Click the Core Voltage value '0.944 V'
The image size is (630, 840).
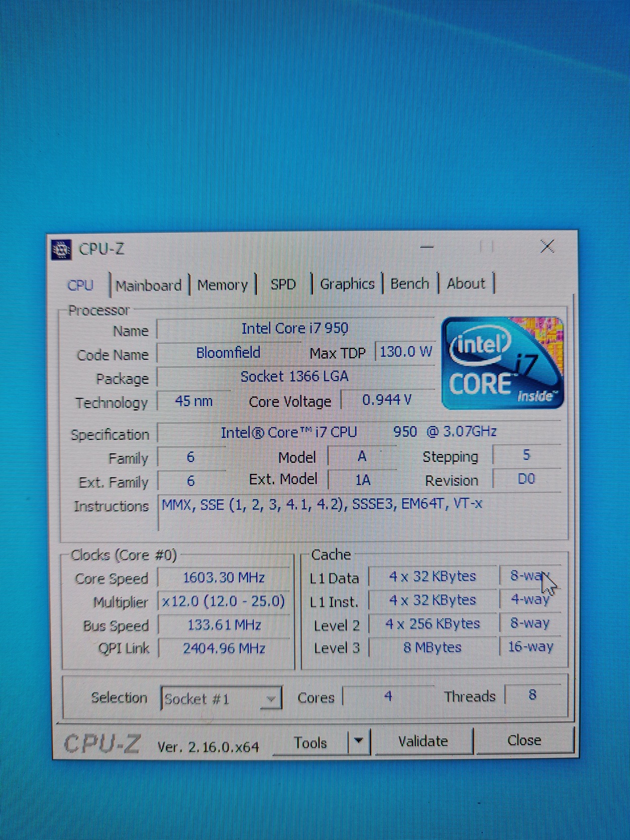[387, 400]
